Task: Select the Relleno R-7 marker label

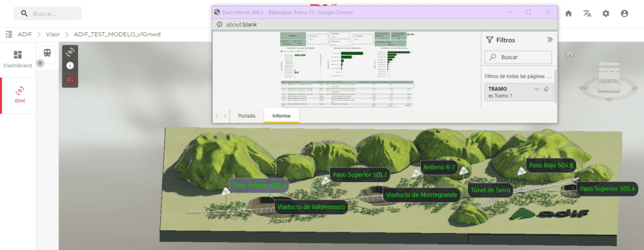Action: 439,167
